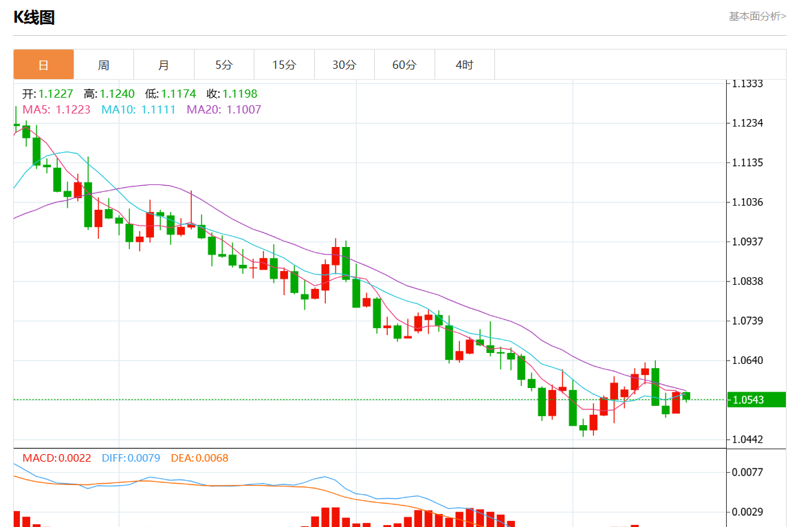The width and height of the screenshot is (812, 527).
Task: Open the 4时 chart tab
Action: 465,65
